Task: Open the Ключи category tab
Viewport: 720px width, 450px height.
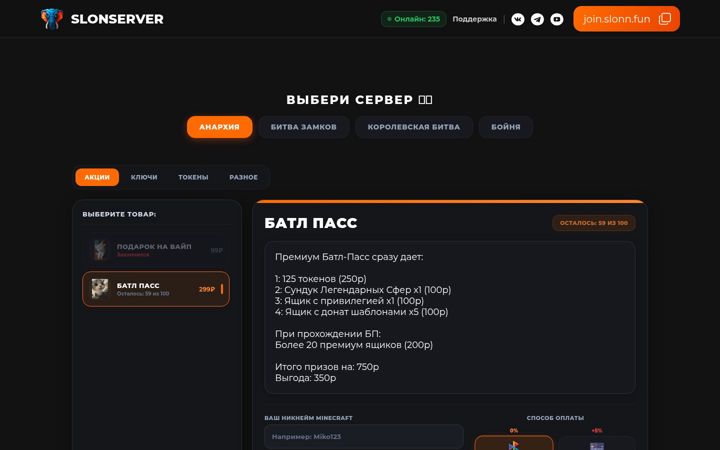Action: pyautogui.click(x=144, y=177)
